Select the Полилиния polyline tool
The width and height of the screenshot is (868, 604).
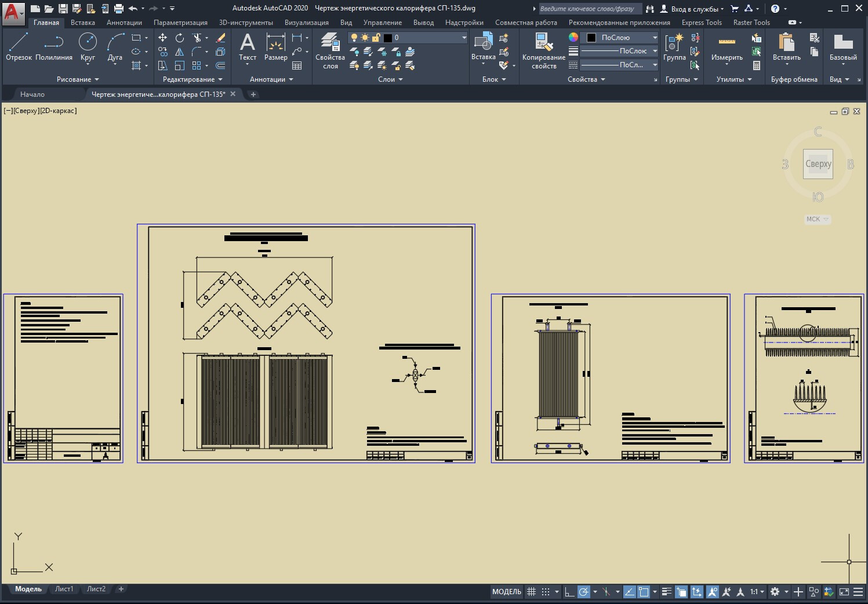[x=53, y=46]
